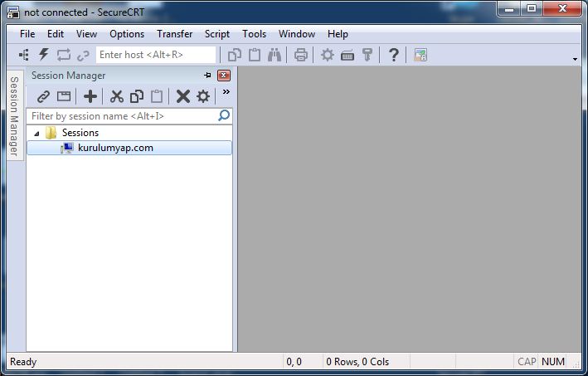Click the vertical Session Manager side tab
588x376 pixels.
click(x=15, y=115)
